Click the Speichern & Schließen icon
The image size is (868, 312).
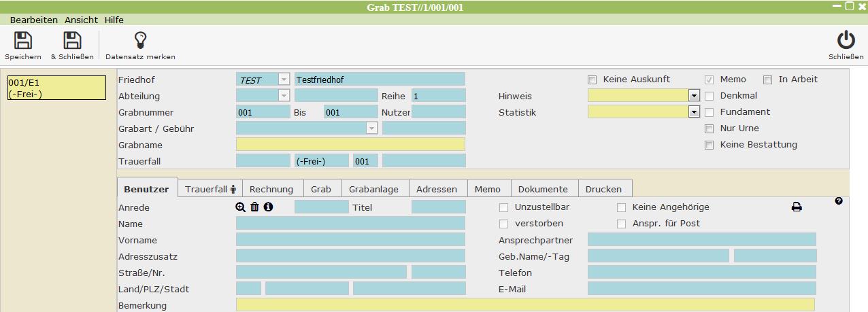click(x=72, y=41)
